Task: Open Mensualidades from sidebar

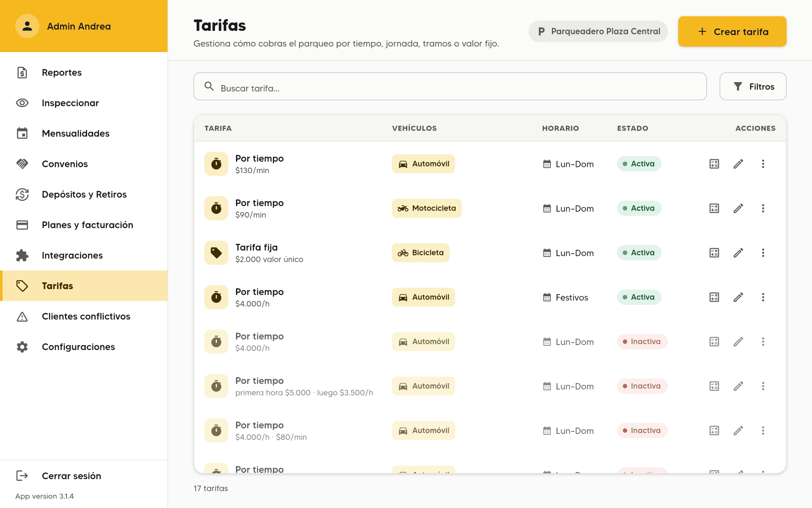Action: [84, 133]
